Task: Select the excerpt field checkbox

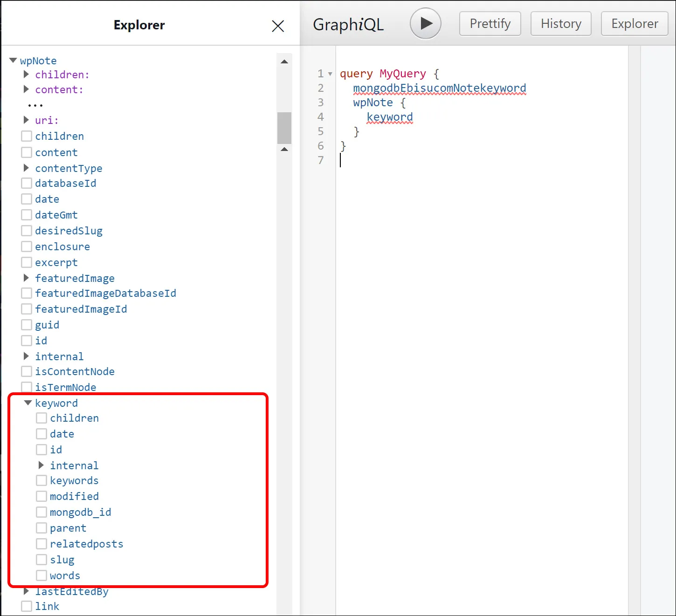Action: pyautogui.click(x=27, y=263)
